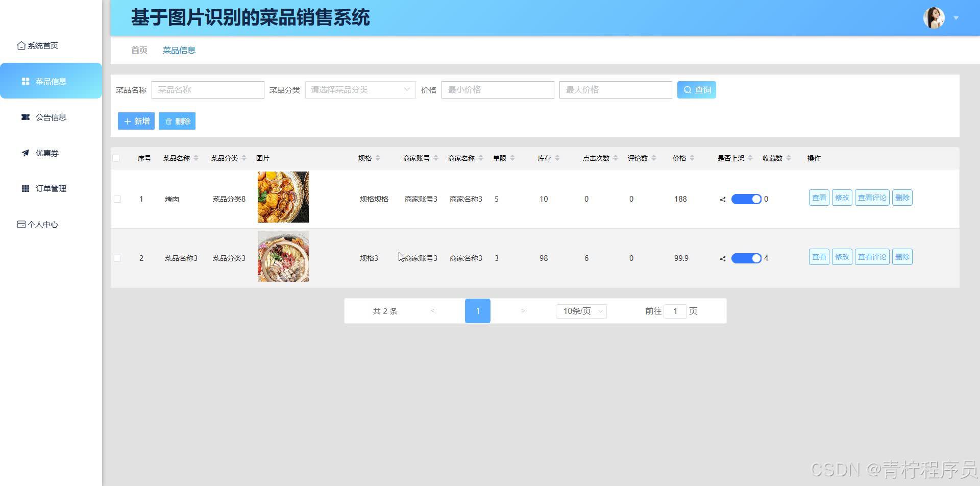This screenshot has height=486, width=980.
Task: Click the 菜品信息 grid icon in sidebar
Action: pos(25,81)
